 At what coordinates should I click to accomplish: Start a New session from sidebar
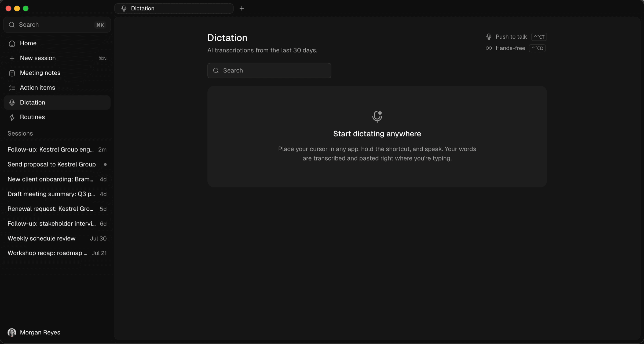click(57, 58)
